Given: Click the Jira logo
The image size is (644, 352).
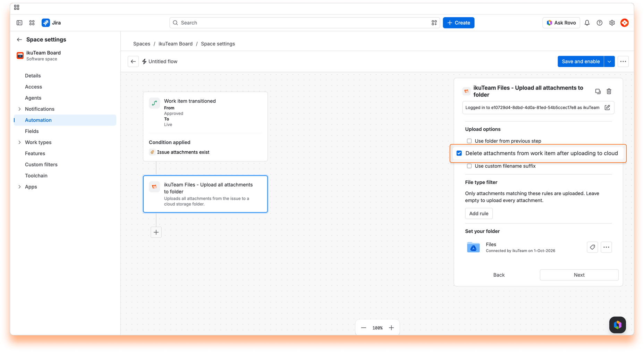Looking at the screenshot, I should pos(51,23).
